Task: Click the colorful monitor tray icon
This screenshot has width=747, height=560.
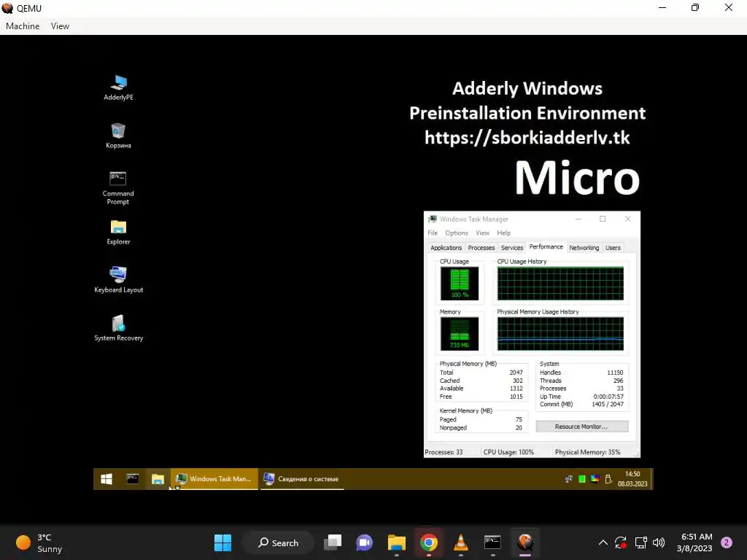Action: 595,479
